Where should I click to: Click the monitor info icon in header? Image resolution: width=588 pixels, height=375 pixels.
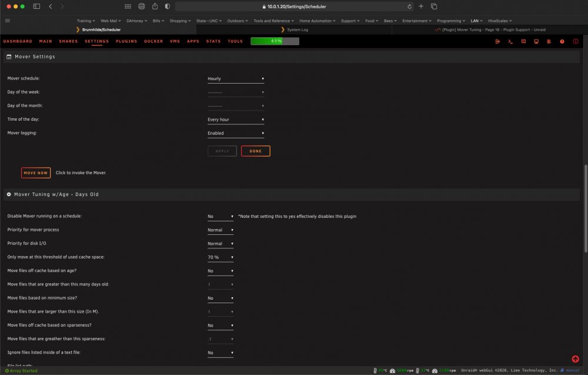(536, 41)
